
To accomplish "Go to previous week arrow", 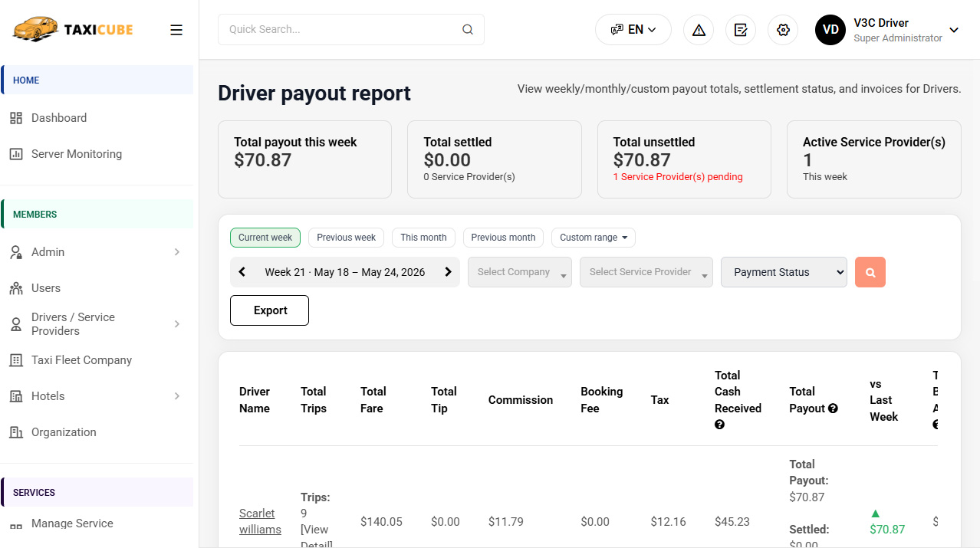I will coord(242,272).
